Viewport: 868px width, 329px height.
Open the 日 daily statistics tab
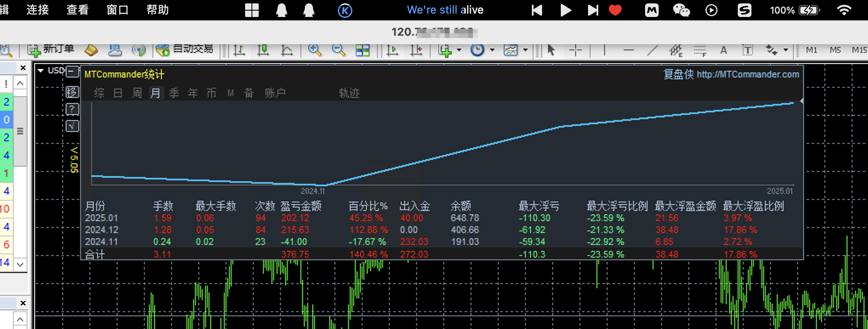(x=118, y=93)
